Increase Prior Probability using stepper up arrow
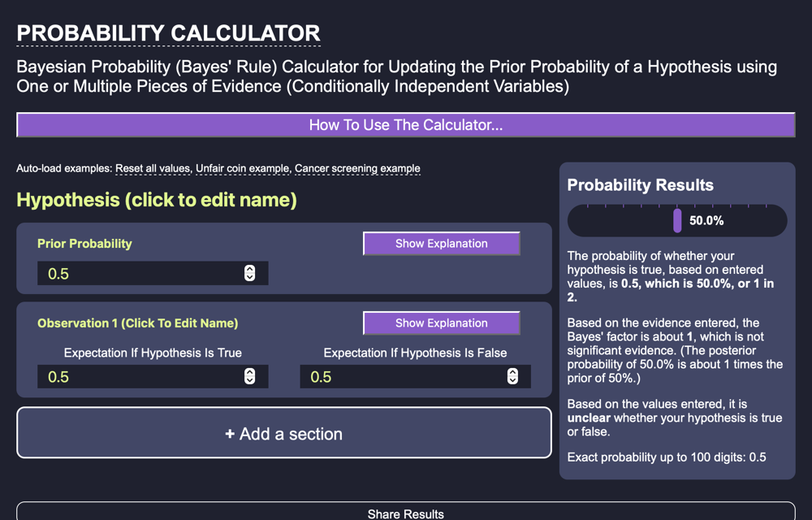The height and width of the screenshot is (520, 812). (249, 269)
